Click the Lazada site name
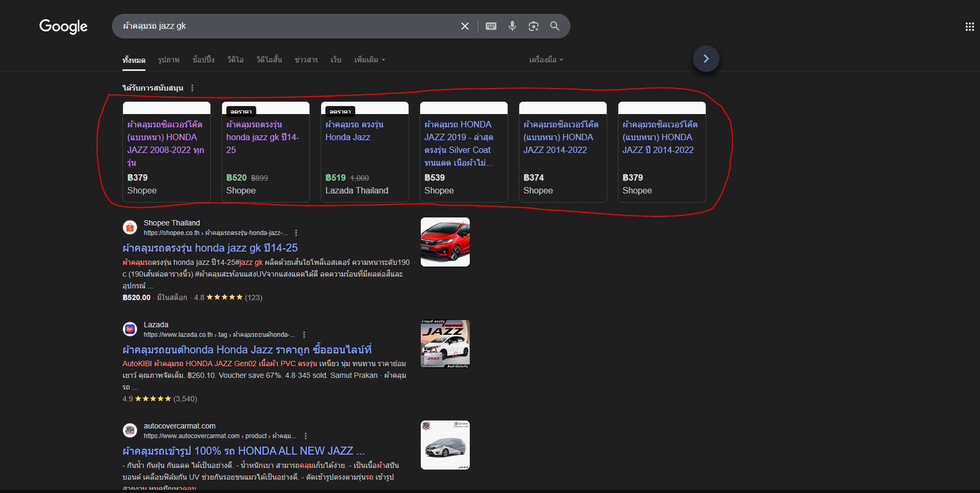 156,325
